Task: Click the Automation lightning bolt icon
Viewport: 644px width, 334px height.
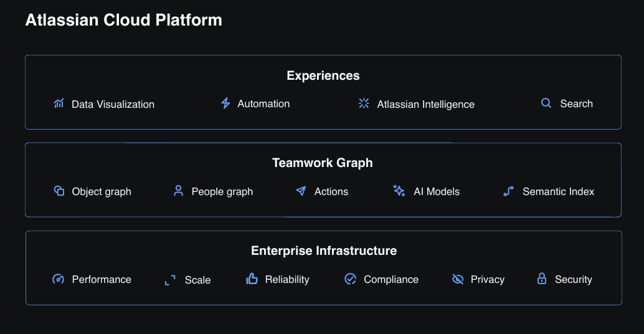Action: click(x=225, y=103)
